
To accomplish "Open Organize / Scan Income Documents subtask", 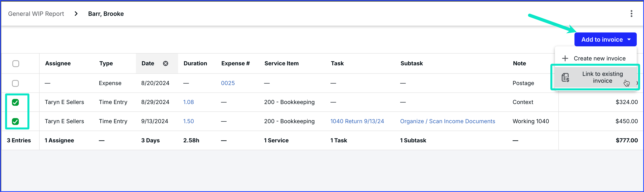I will [447, 121].
